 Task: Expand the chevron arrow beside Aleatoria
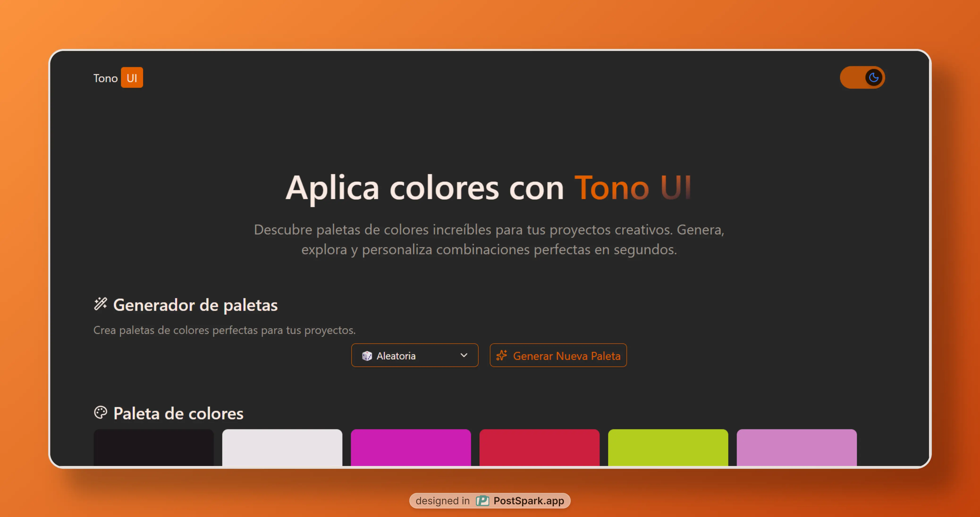pos(464,355)
